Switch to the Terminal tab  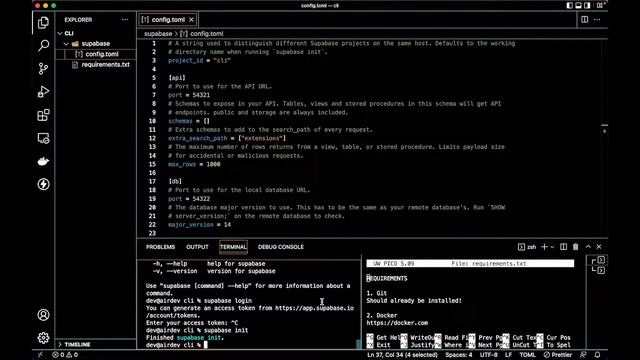[233, 247]
